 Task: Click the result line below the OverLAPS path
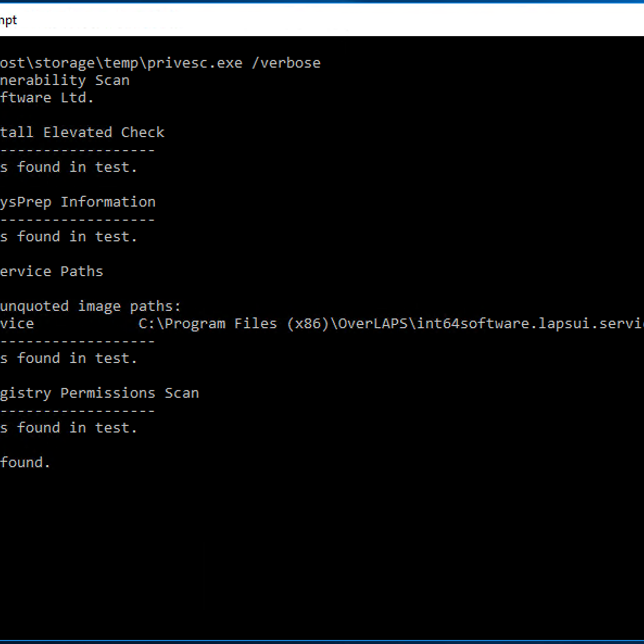(69, 358)
